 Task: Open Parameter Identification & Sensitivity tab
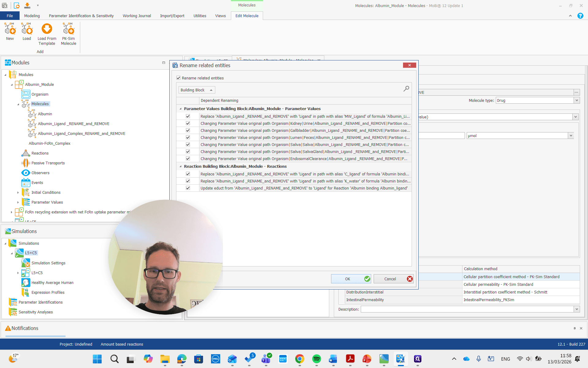point(81,16)
